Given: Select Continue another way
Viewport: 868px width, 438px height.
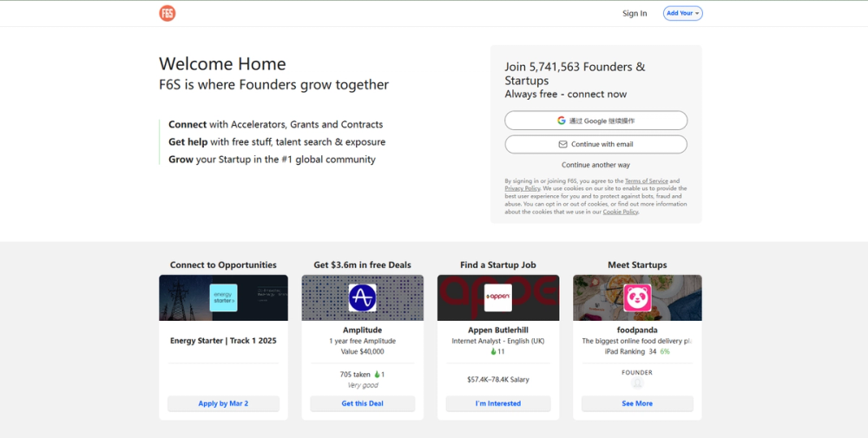Looking at the screenshot, I should click(x=595, y=165).
